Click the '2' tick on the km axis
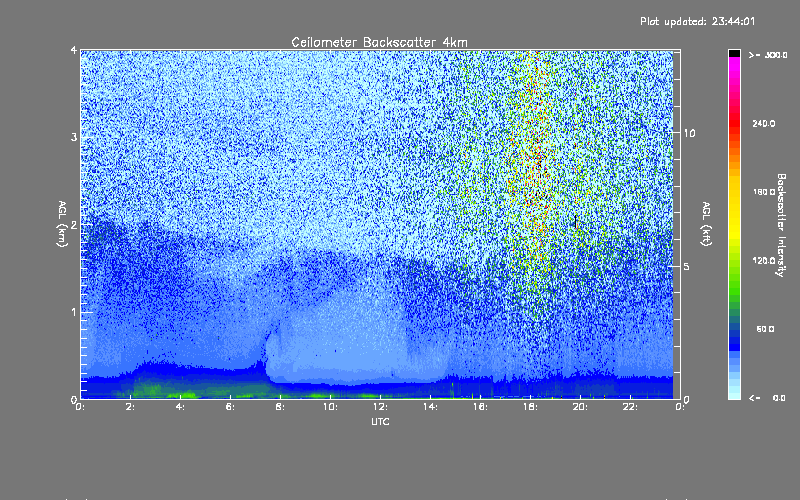The height and width of the screenshot is (500, 800). 74,224
